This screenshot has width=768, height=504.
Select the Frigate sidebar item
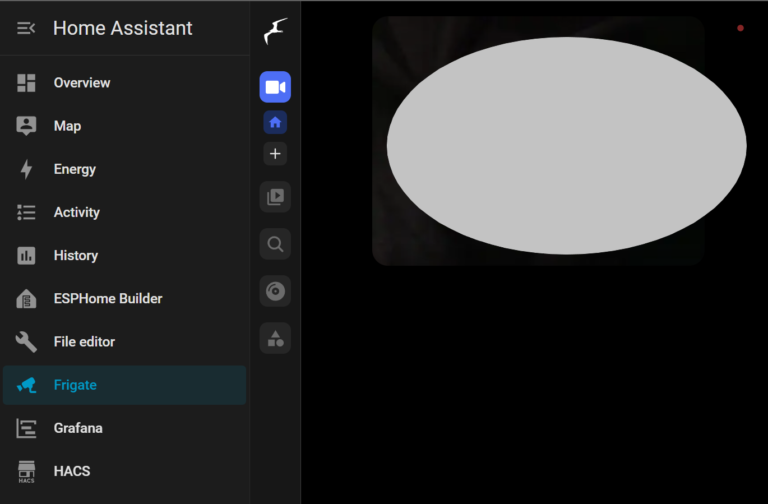pos(124,385)
